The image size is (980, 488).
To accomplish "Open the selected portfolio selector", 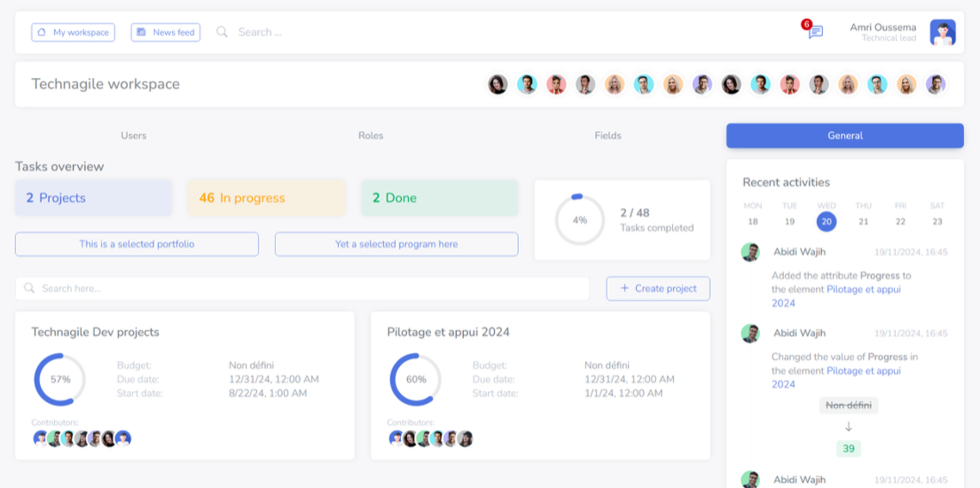I will tap(137, 244).
